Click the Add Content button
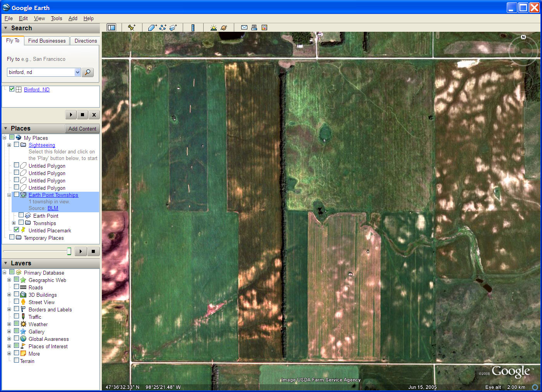Viewport: 542px width, 392px height. (82, 129)
